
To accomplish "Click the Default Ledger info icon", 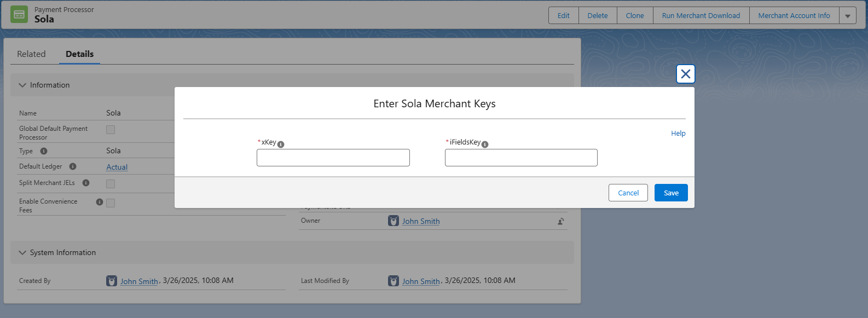I will pos(73,166).
